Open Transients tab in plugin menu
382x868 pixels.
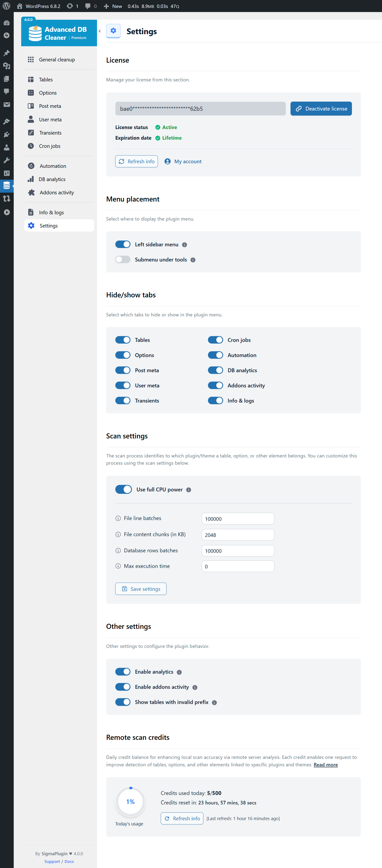pyautogui.click(x=59, y=132)
